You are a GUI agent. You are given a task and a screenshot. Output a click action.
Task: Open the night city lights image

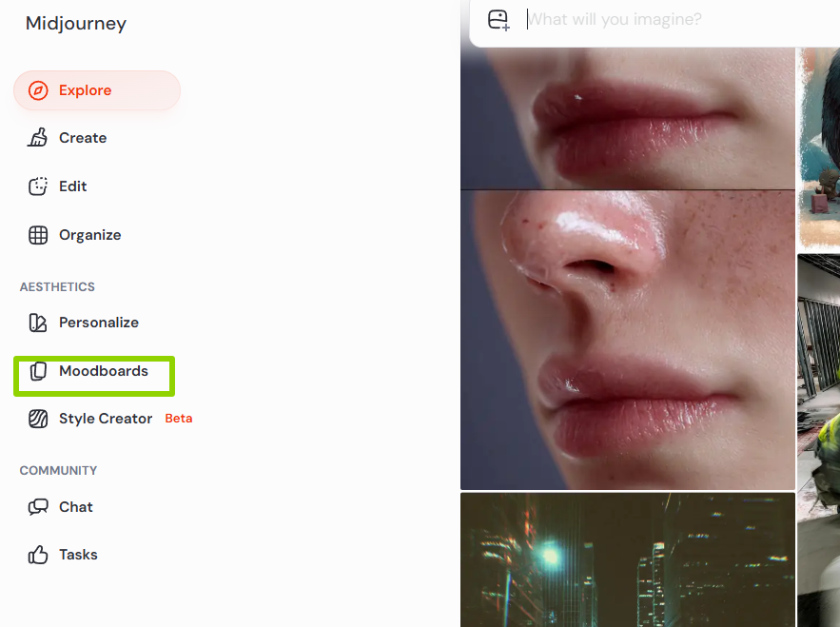point(627,560)
